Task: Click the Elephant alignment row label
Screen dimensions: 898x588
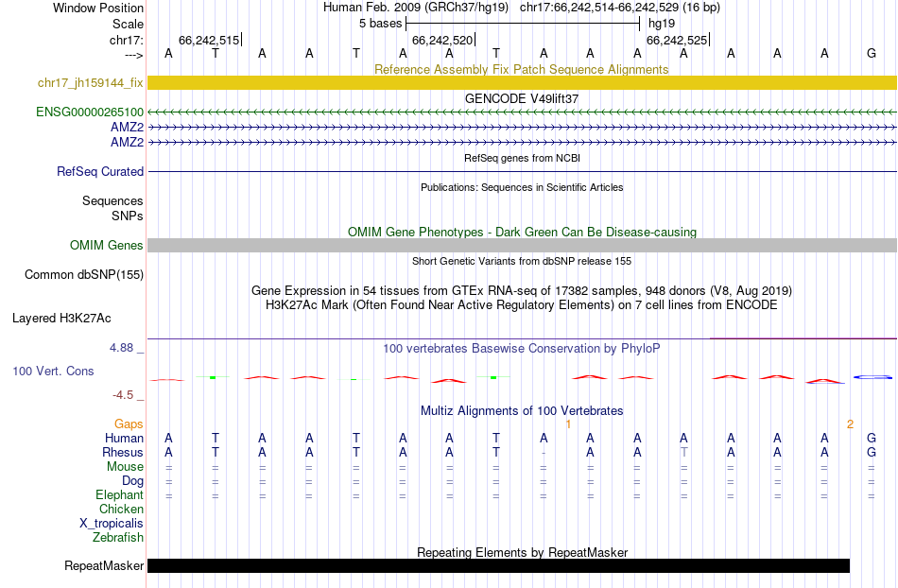Action: [119, 495]
